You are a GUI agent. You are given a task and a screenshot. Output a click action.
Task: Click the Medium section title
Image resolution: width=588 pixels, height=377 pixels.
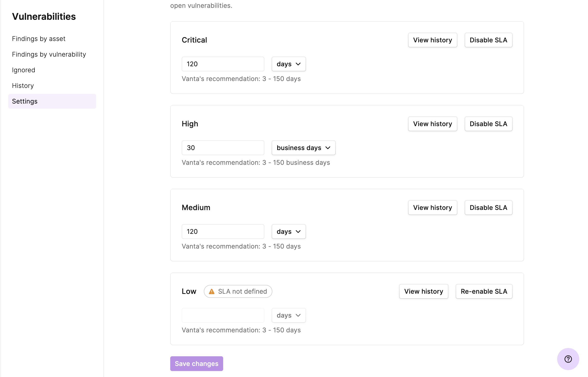[196, 208]
